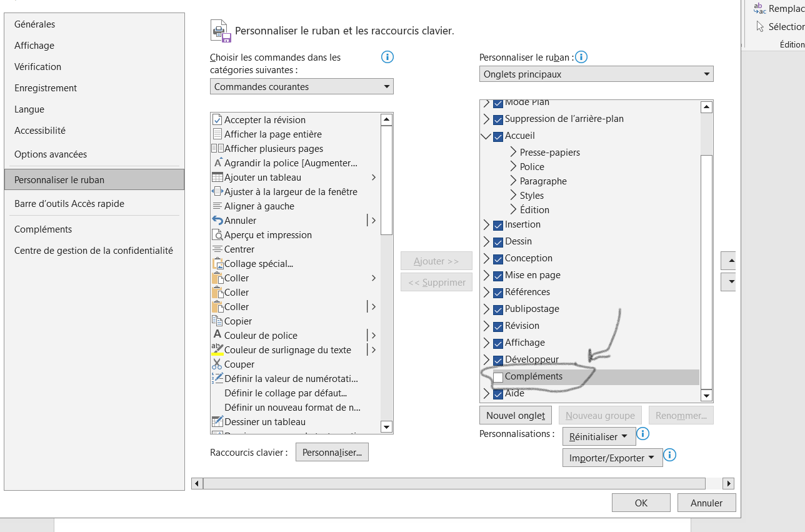The image size is (805, 532).
Task: Collapse the Accueil tree node
Action: pyautogui.click(x=486, y=136)
